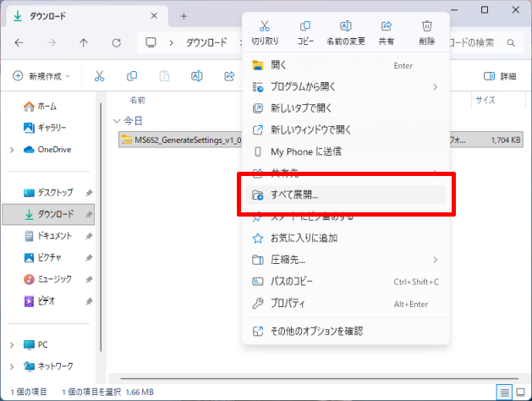The image size is (532, 401).
Task: Click the Share (共有) icon in context menu
Action: [x=386, y=27]
